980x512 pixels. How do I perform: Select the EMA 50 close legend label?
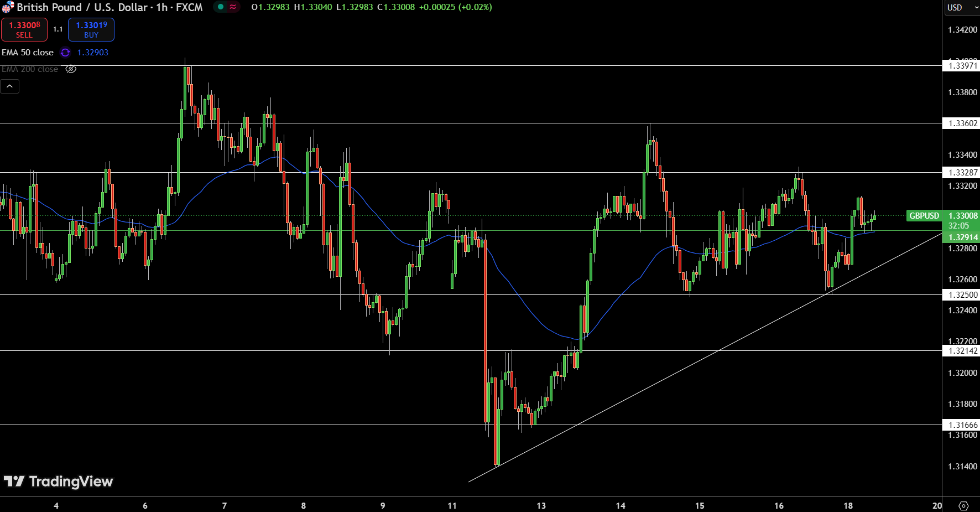(28, 53)
